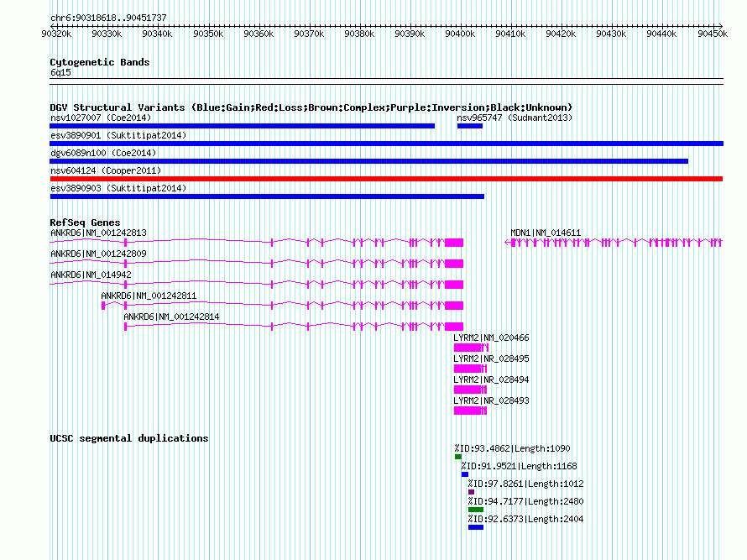Viewport: 747px width, 560px height.
Task: Select the purple block under %ID:97.8261
Action: tap(471, 492)
